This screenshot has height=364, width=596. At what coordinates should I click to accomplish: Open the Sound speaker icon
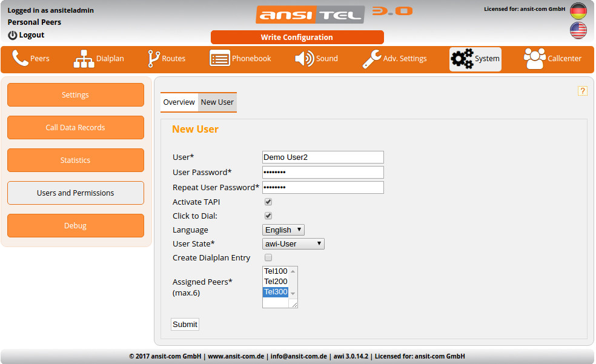tap(304, 59)
